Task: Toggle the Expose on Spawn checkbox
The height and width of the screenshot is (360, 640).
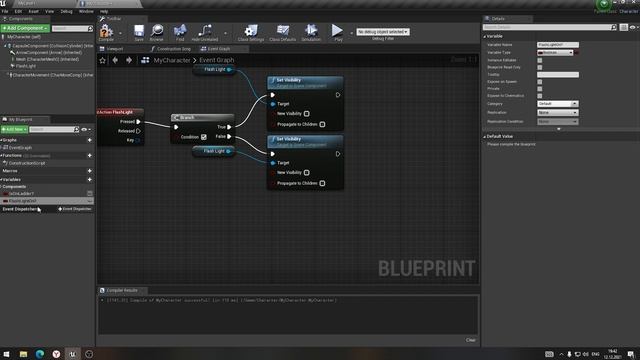Action: coord(540,82)
